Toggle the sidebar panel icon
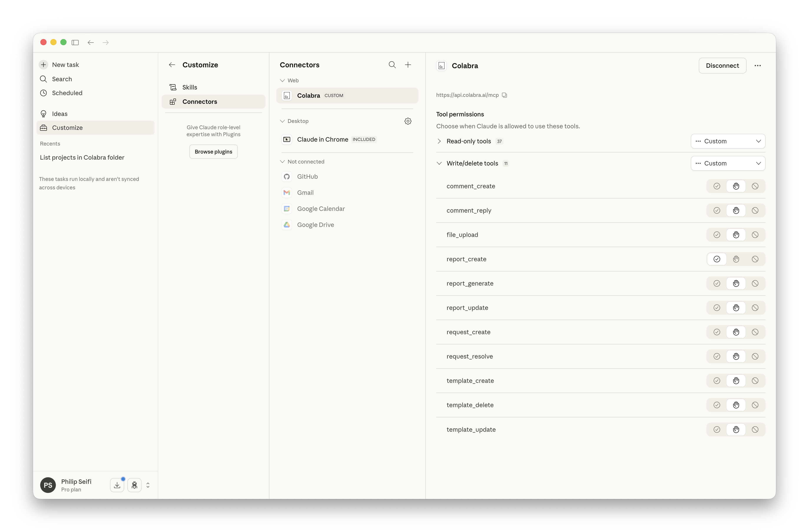The height and width of the screenshot is (532, 809). point(75,43)
